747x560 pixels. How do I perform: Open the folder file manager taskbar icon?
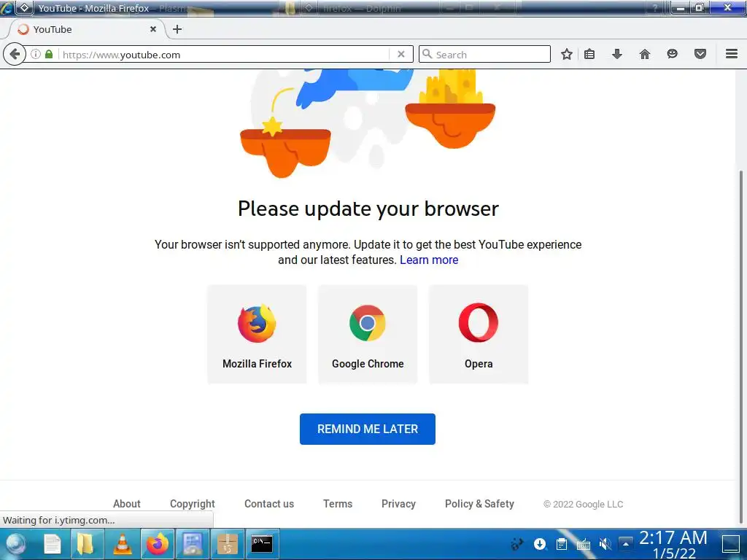click(x=86, y=544)
